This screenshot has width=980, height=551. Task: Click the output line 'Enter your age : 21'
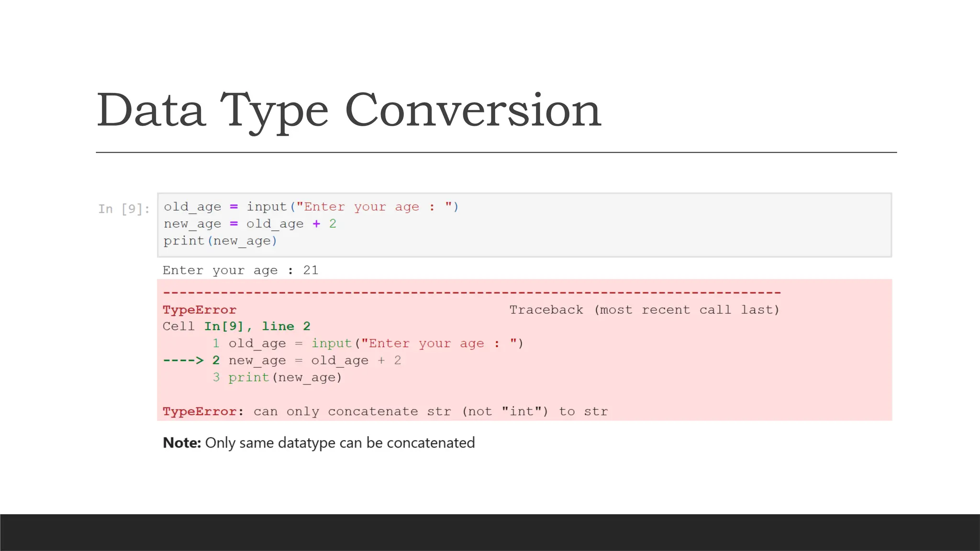point(240,270)
